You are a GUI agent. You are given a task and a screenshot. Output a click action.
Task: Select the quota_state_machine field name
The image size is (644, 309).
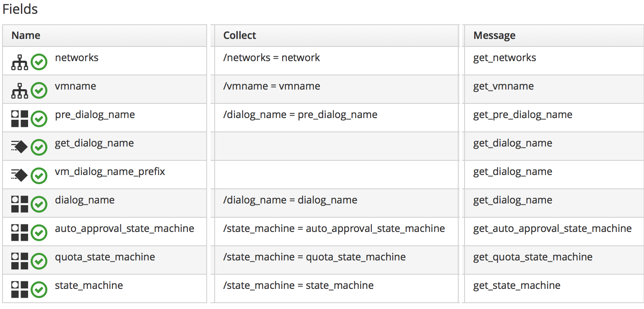(105, 257)
